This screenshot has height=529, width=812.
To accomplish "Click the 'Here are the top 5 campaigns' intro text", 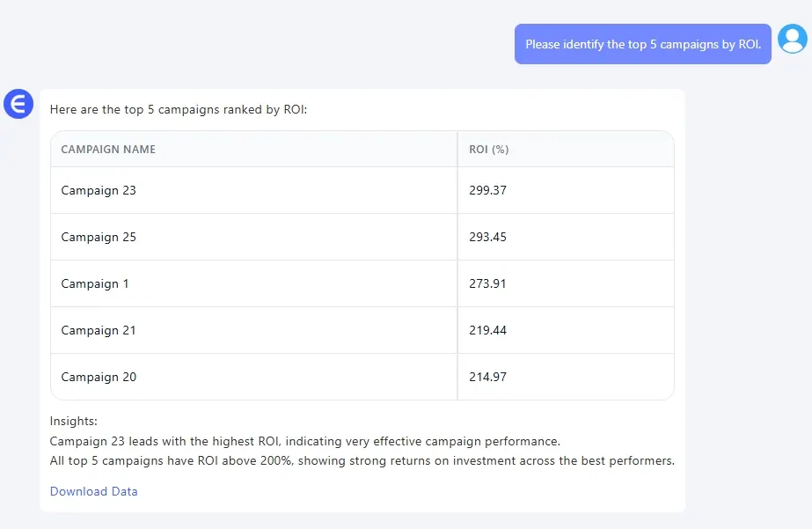I will click(179, 110).
